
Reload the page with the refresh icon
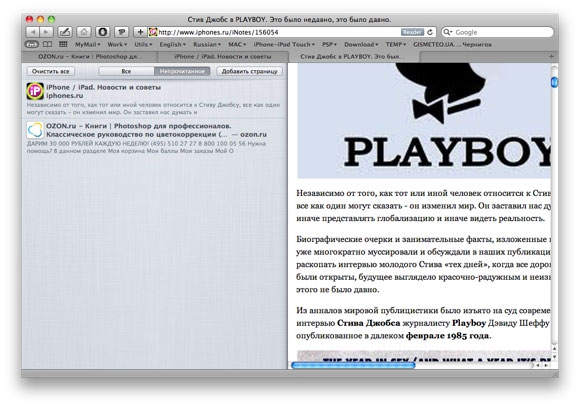430,32
